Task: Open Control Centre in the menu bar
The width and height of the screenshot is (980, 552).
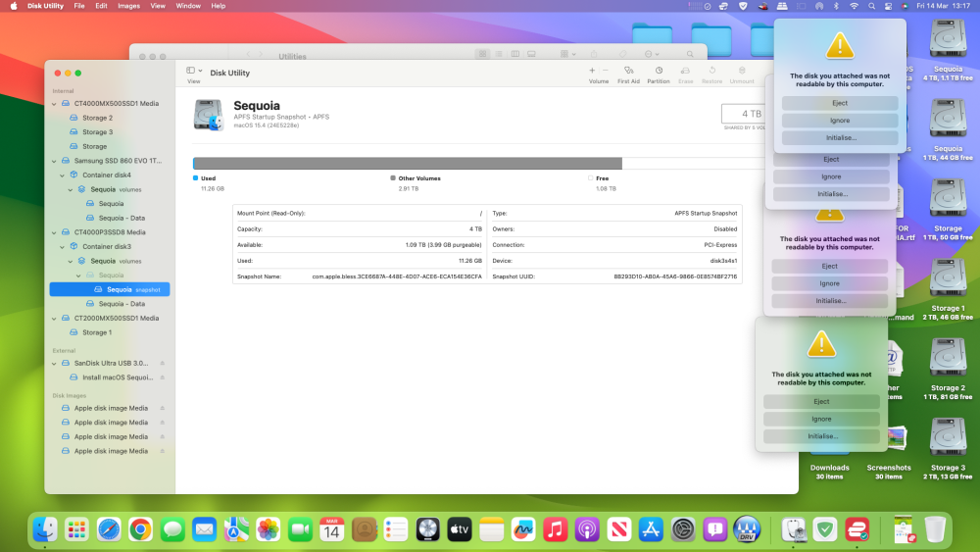Action: pos(888,6)
